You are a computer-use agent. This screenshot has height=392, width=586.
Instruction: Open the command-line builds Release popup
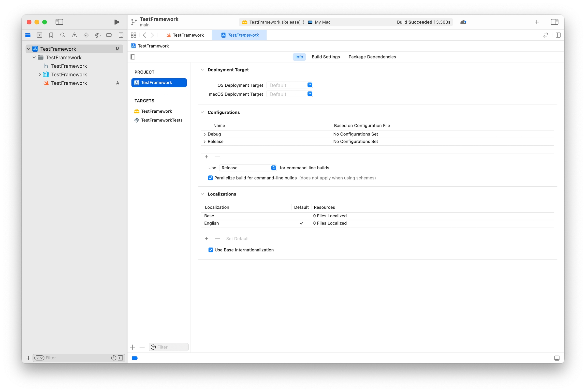click(247, 168)
